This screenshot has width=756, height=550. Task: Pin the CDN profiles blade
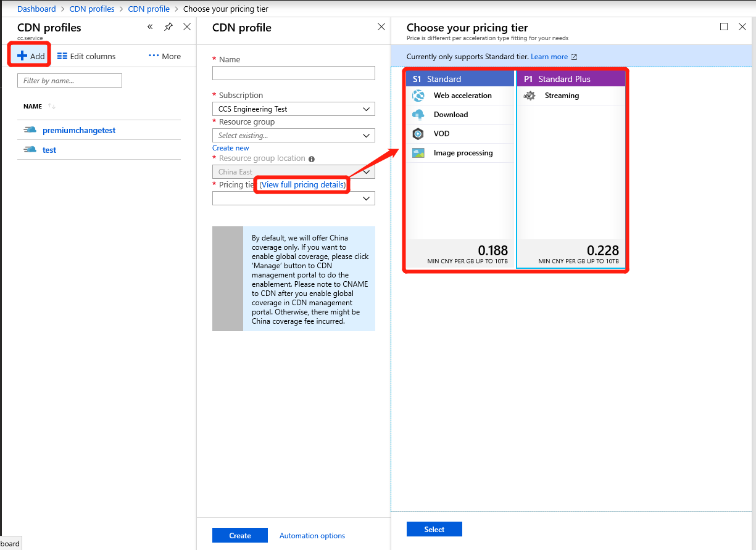pyautogui.click(x=168, y=27)
